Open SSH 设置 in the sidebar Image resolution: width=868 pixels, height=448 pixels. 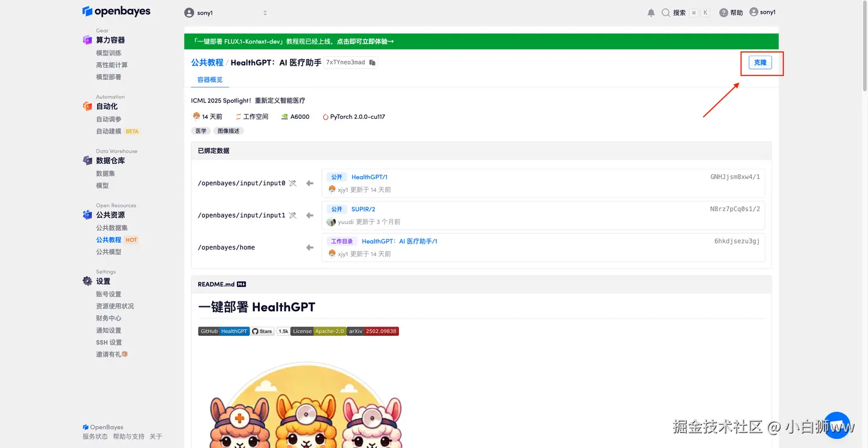coord(108,342)
